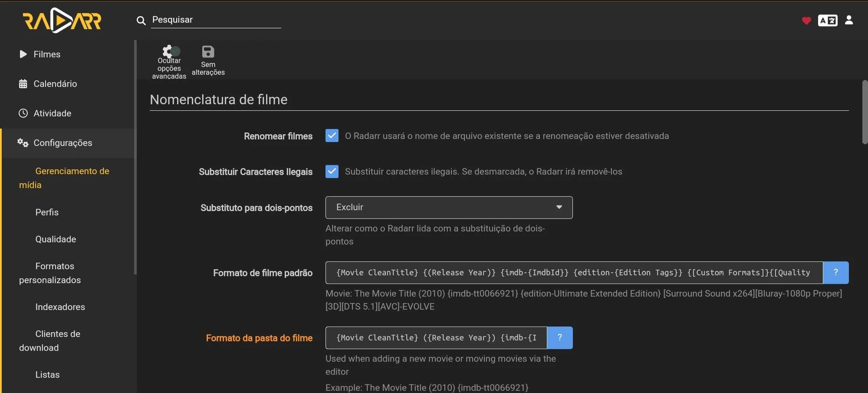
Task: Open Filmes in the sidebar
Action: (x=47, y=54)
